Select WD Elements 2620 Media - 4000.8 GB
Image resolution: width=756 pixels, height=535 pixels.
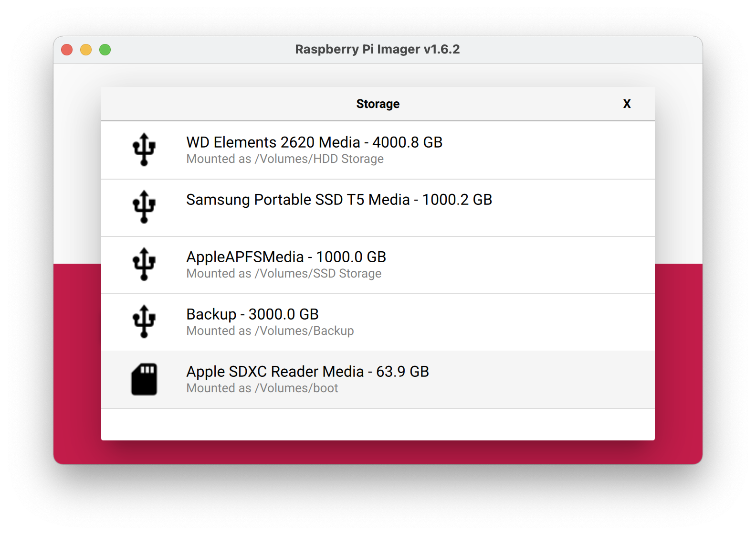click(x=378, y=150)
